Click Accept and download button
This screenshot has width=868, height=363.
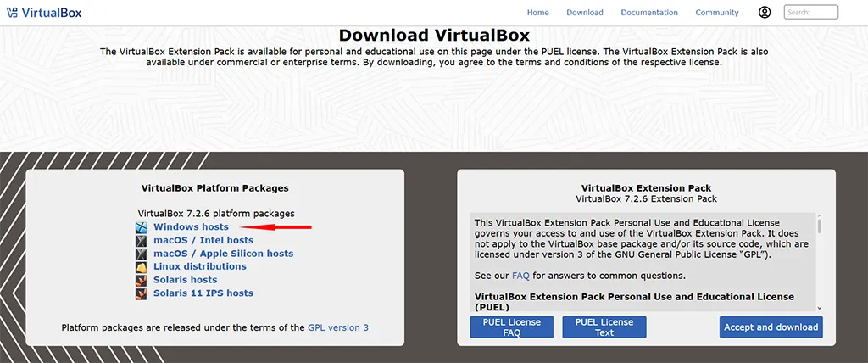point(771,327)
